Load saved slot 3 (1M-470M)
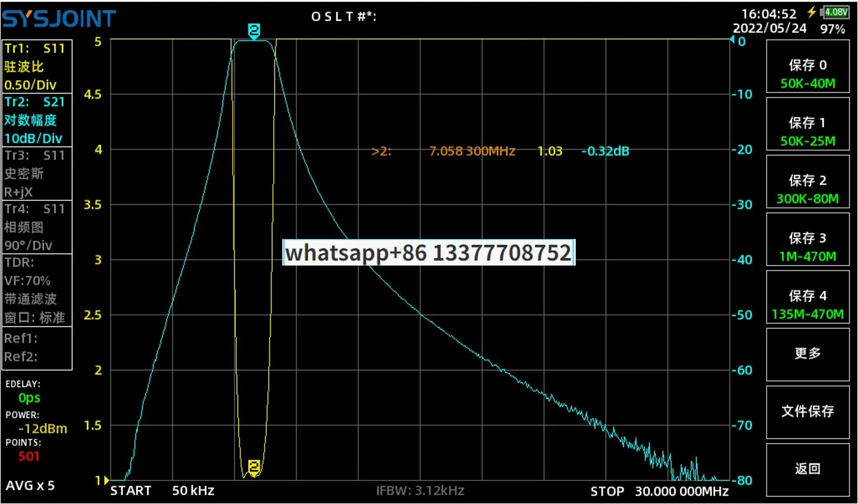The width and height of the screenshot is (858, 504). 807,239
